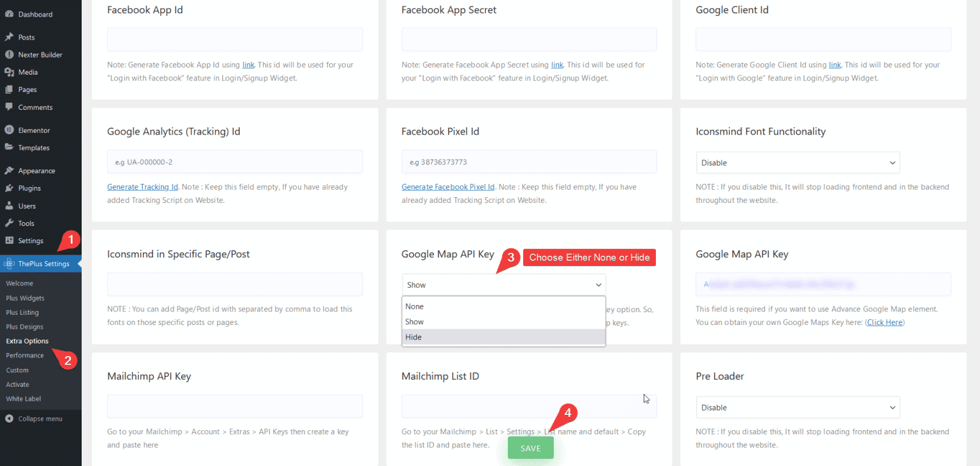Click the Plugins icon
The image size is (980, 466).
pos(9,188)
